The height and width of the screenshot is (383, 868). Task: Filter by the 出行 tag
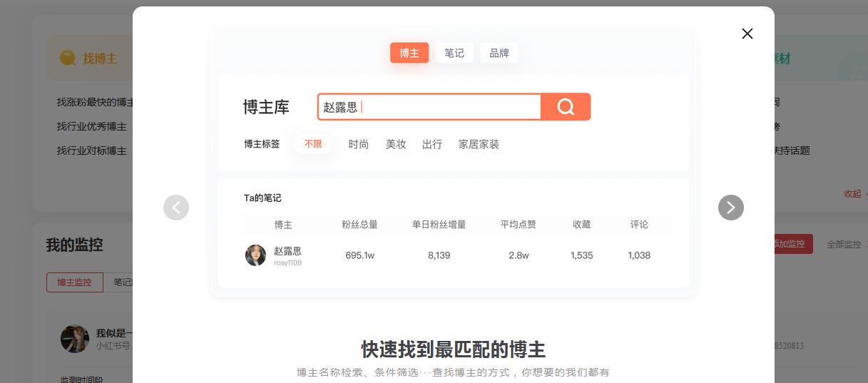pyautogui.click(x=432, y=144)
